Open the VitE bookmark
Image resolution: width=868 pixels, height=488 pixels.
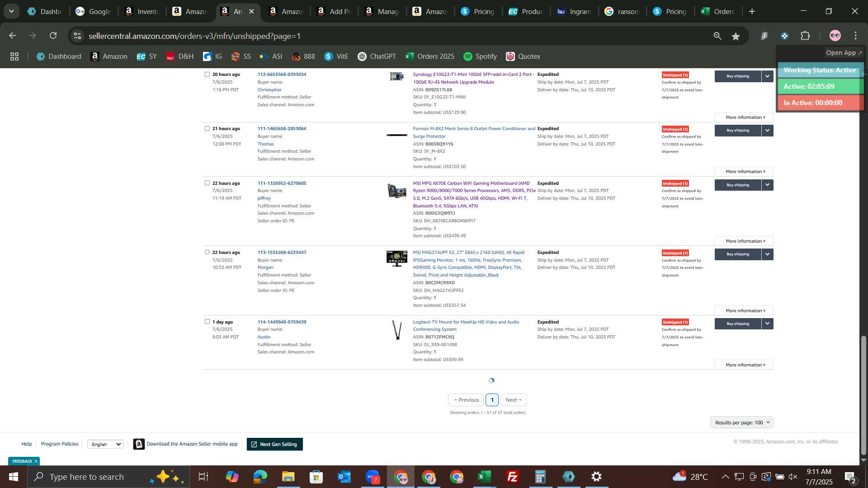pyautogui.click(x=337, y=56)
